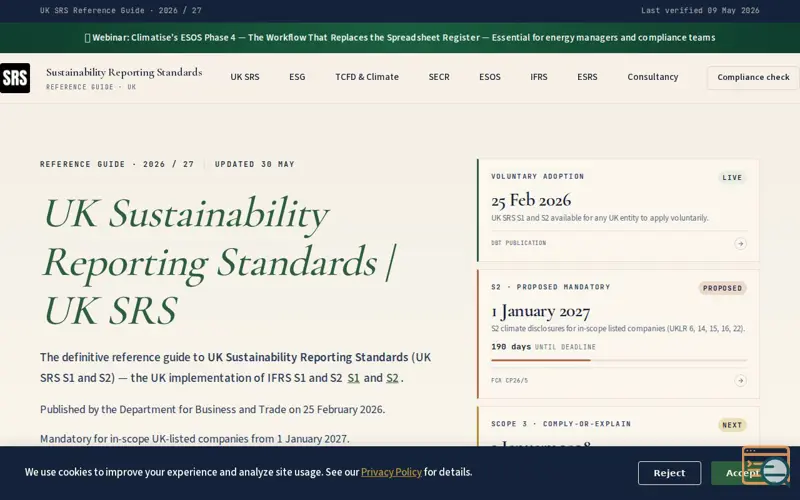The width and height of the screenshot is (800, 500).
Task: Click VOLUNTARY ADOPTION card label
Action: pos(538,177)
